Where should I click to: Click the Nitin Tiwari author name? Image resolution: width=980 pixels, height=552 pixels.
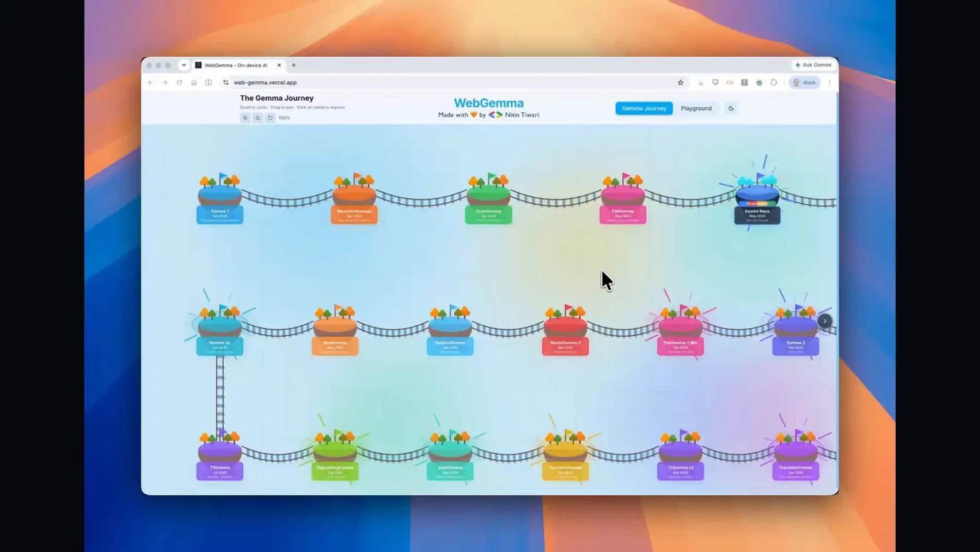[x=522, y=115]
